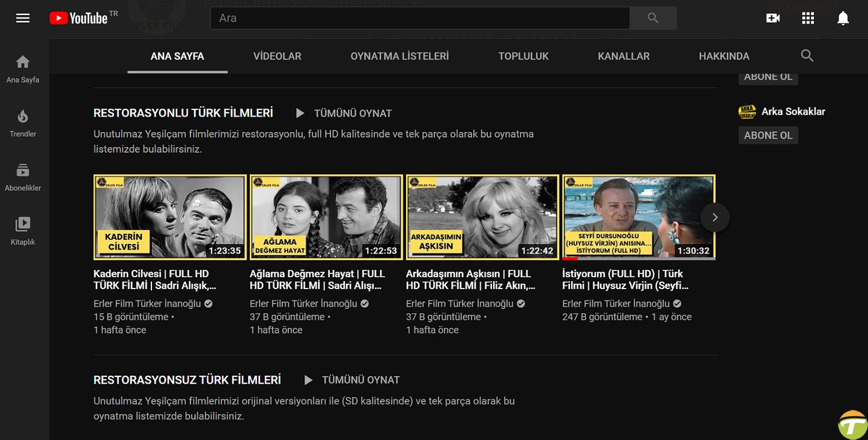The image size is (868, 440).
Task: Click the channel search magnifier icon
Action: coord(807,56)
